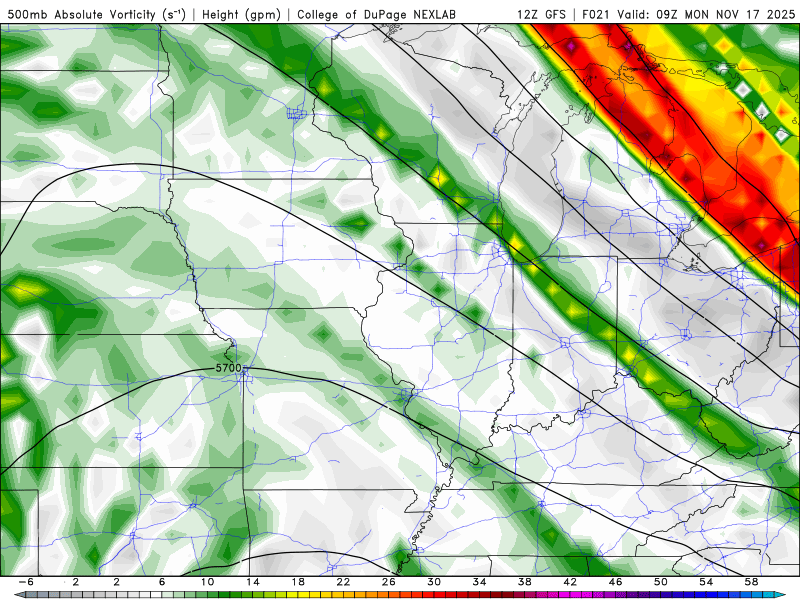Click the 58 colorbar value
The width and height of the screenshot is (800, 600).
point(752,582)
